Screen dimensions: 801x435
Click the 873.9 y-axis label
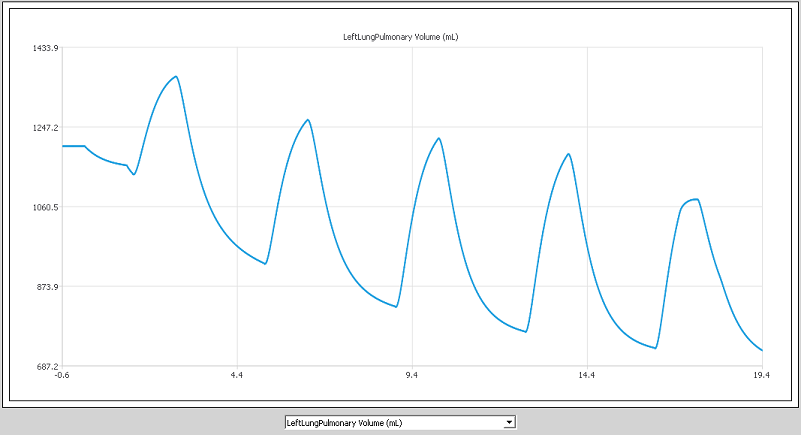(47, 288)
